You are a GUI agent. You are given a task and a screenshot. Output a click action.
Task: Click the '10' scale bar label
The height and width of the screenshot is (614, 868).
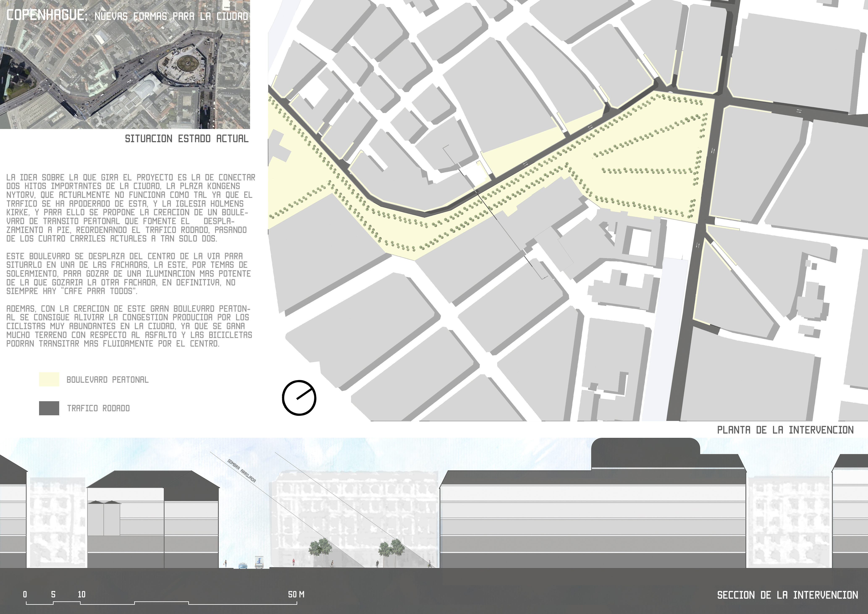click(82, 594)
